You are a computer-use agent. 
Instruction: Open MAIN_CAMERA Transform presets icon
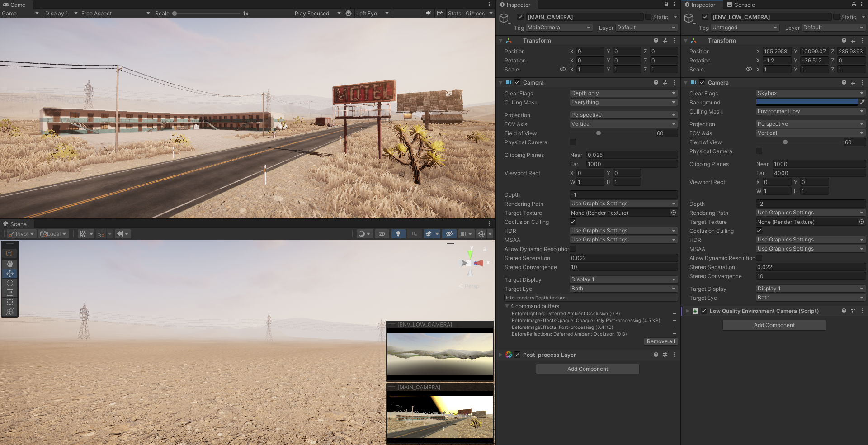tap(665, 40)
